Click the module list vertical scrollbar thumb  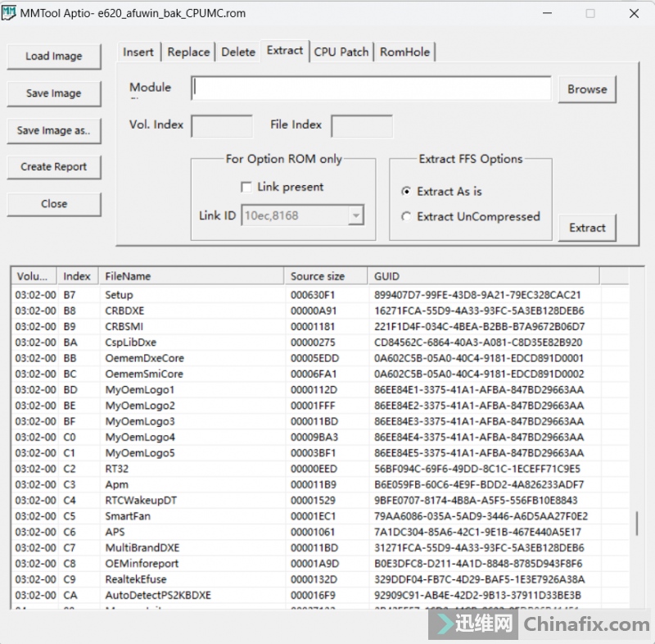click(x=637, y=524)
